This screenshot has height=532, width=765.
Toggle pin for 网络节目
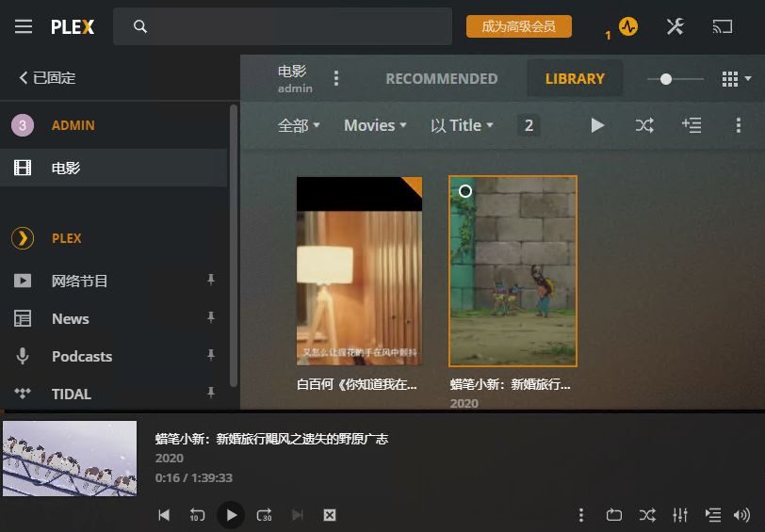point(211,280)
